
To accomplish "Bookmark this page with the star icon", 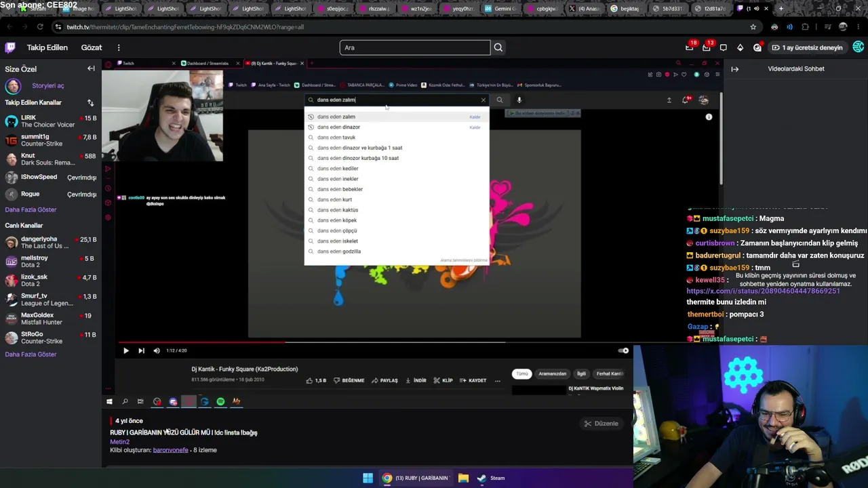I will pos(753,27).
